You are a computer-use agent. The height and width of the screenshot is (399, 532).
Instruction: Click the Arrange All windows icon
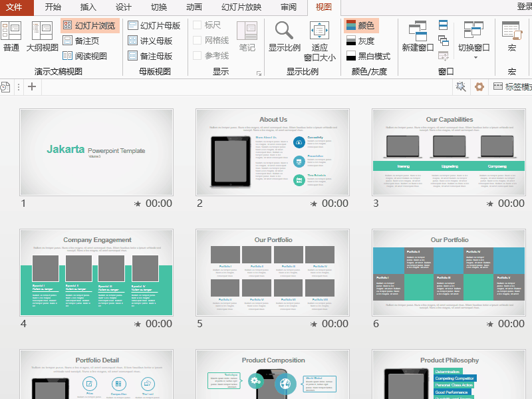point(443,25)
